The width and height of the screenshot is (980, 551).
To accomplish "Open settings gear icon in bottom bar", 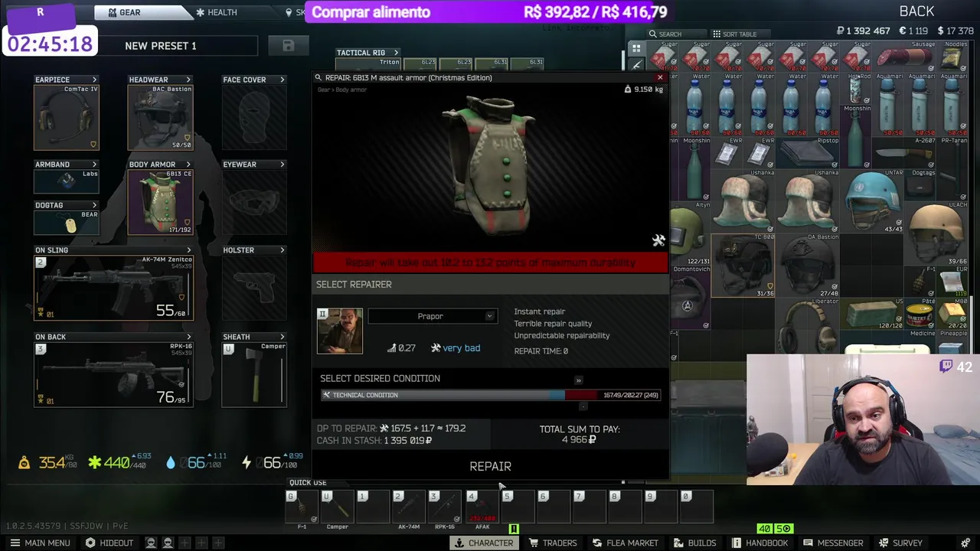I will pyautogui.click(x=965, y=543).
